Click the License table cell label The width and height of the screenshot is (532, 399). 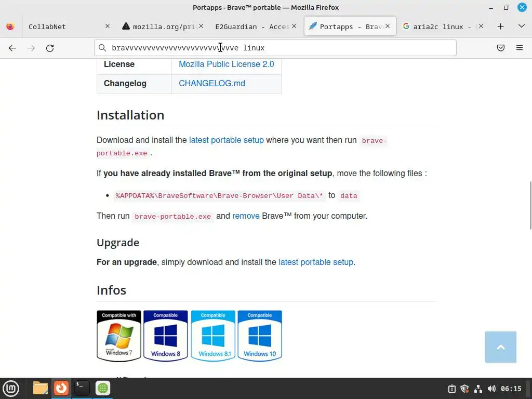point(119,64)
